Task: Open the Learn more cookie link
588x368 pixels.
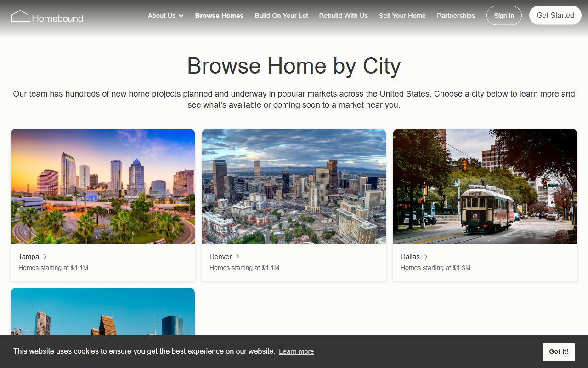Action: (x=296, y=351)
